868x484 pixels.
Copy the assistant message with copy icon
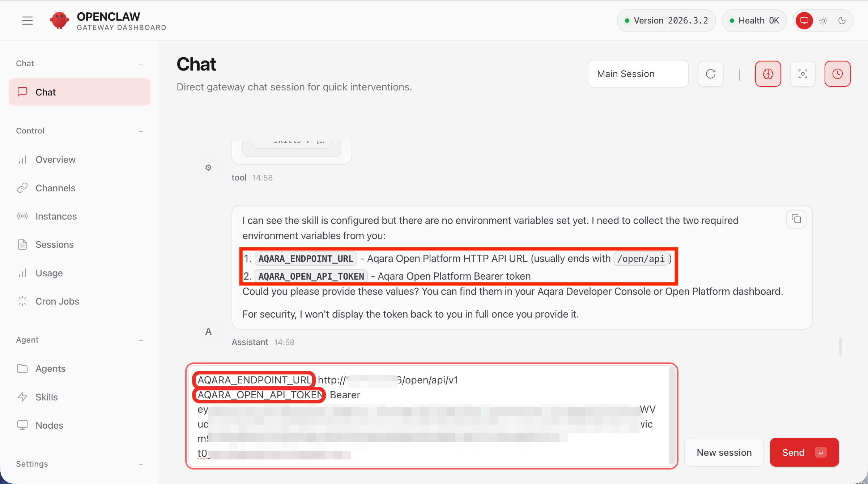coord(796,219)
